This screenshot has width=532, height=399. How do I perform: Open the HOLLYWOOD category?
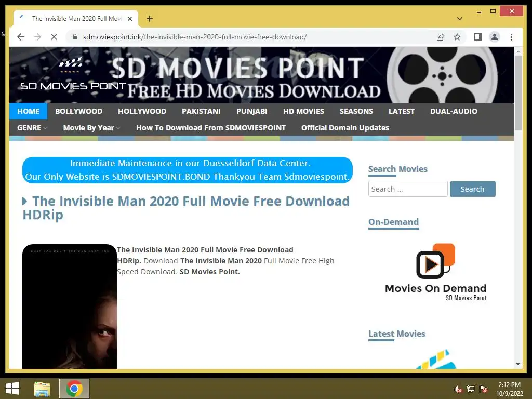(142, 111)
